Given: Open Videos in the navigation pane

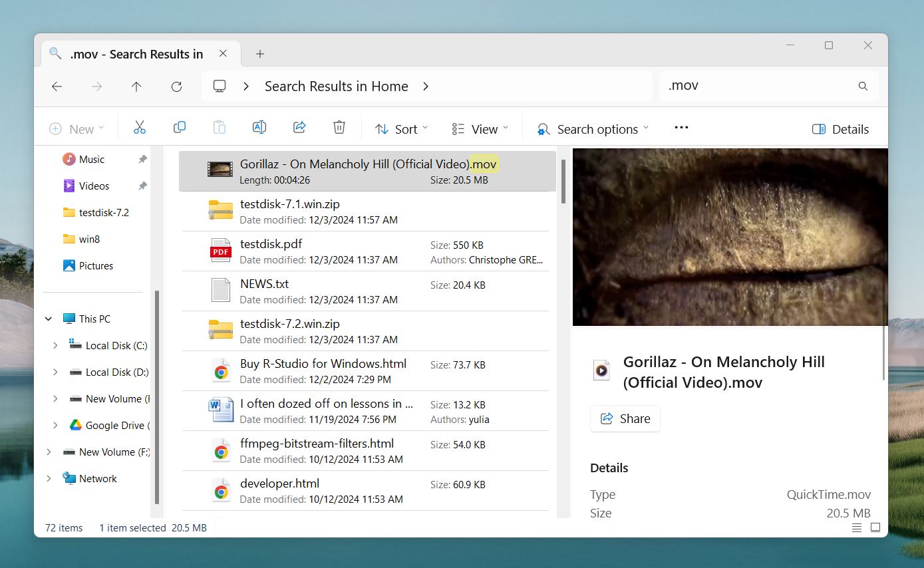Looking at the screenshot, I should pyautogui.click(x=94, y=186).
